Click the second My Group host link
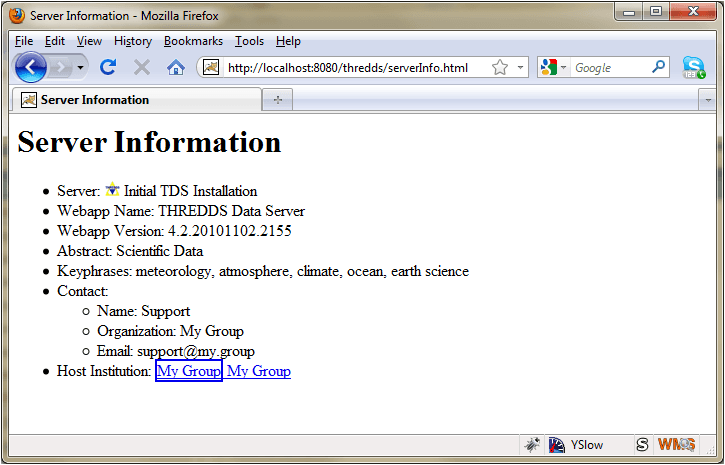Image resolution: width=725 pixels, height=465 pixels. pyautogui.click(x=259, y=371)
